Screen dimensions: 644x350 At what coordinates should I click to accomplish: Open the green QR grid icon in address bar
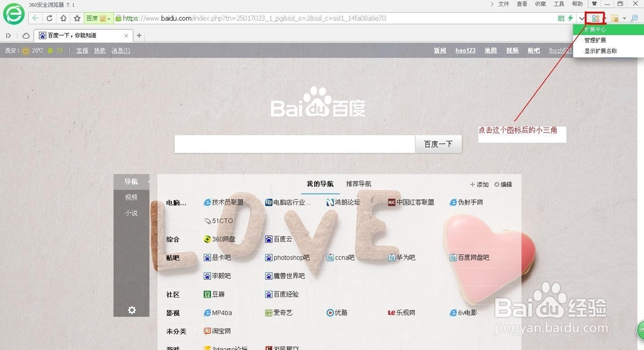(561, 18)
